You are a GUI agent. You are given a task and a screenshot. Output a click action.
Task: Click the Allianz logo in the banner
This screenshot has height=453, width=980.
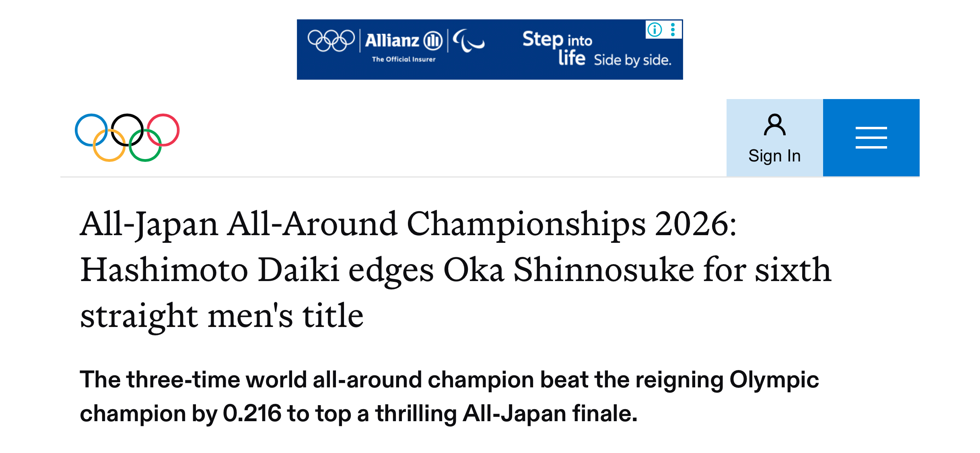(x=392, y=41)
